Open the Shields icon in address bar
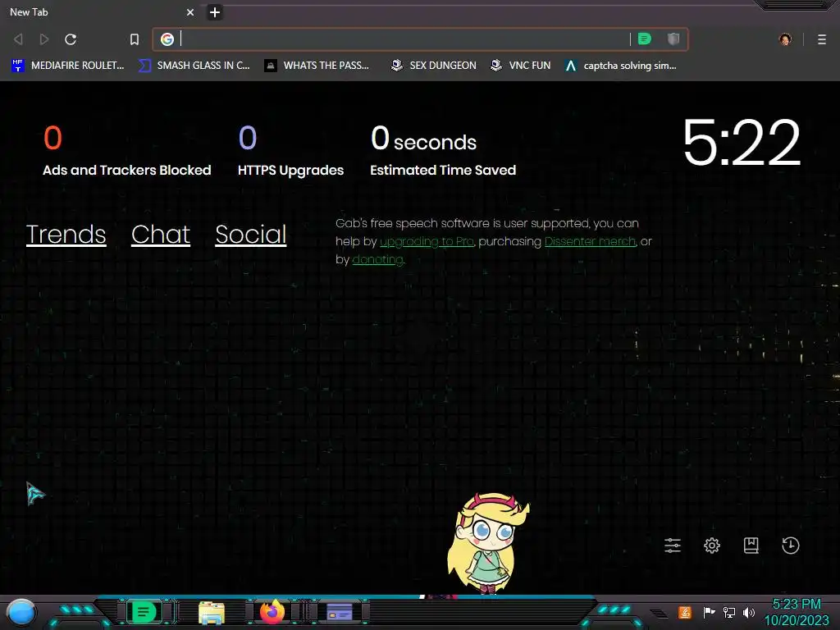Image resolution: width=840 pixels, height=630 pixels. pyautogui.click(x=673, y=39)
